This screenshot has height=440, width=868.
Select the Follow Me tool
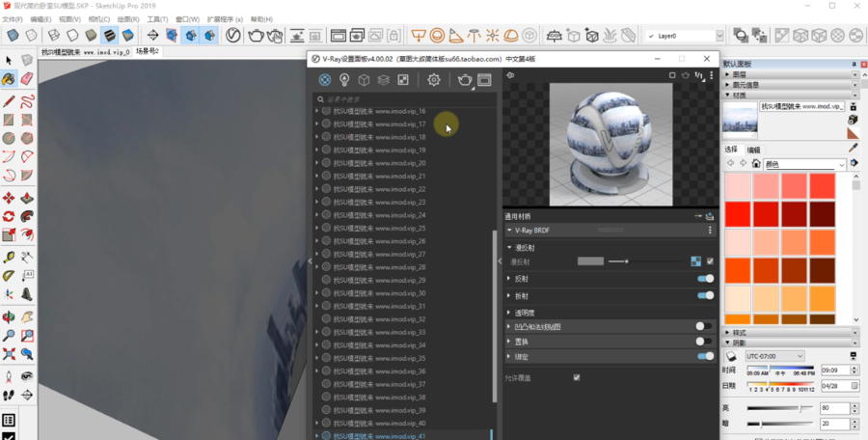coord(27,216)
